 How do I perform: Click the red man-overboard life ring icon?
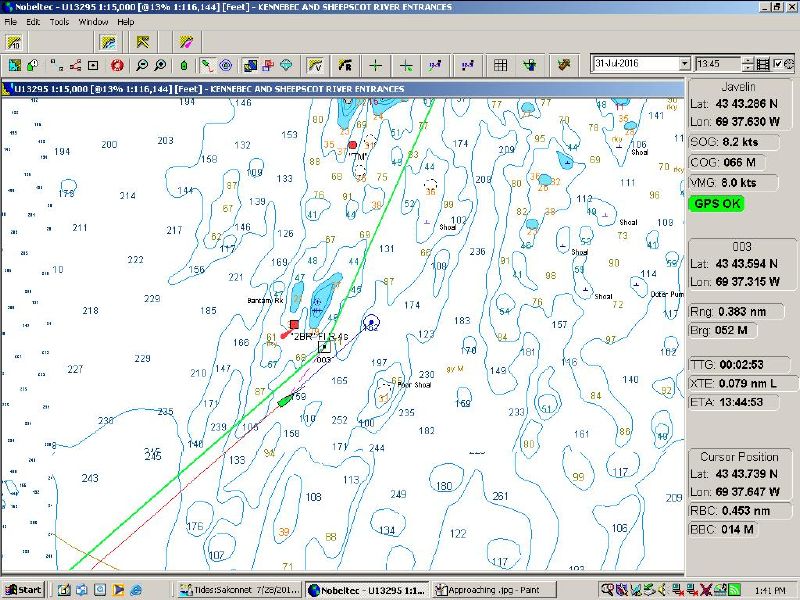pyautogui.click(x=117, y=66)
